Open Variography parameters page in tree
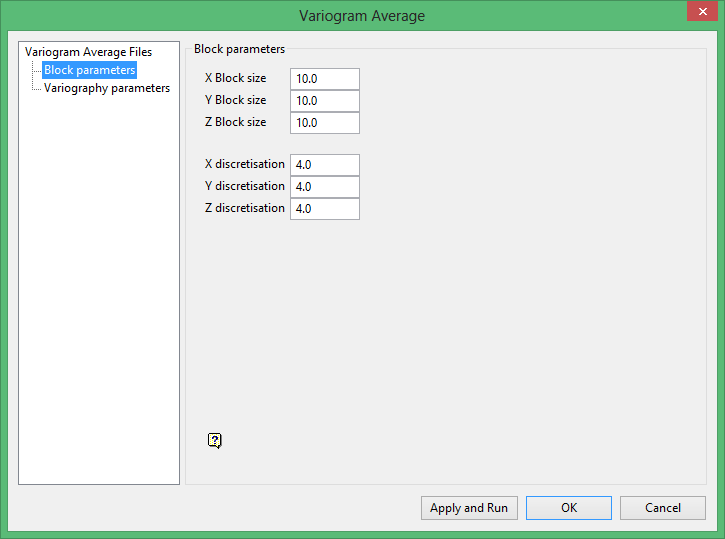Image resolution: width=725 pixels, height=539 pixels. pos(107,88)
